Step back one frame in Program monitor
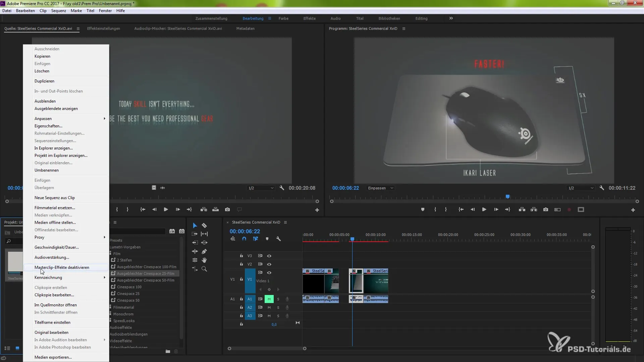Image resolution: width=644 pixels, height=362 pixels. pyautogui.click(x=472, y=210)
